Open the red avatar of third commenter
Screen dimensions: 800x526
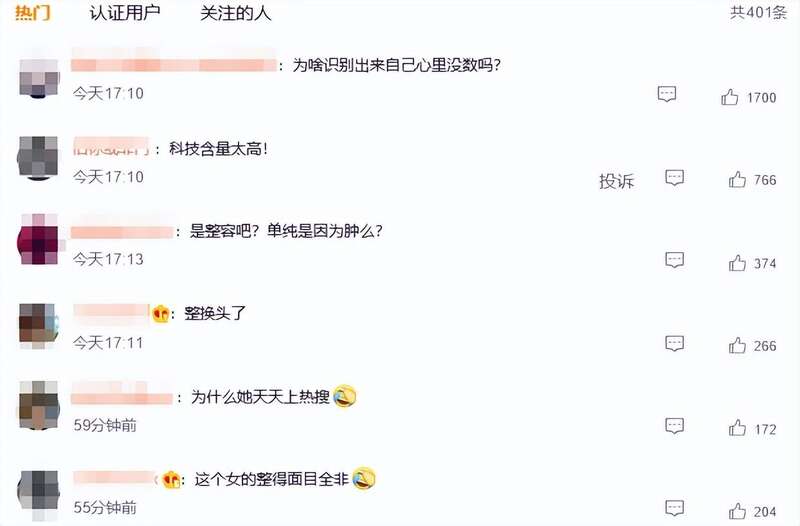tap(38, 240)
